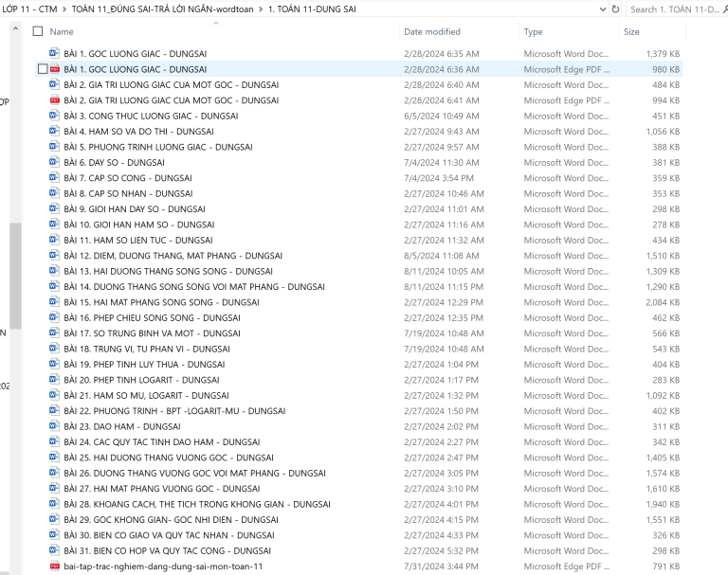Click the left pane vertical scrollbar thumb

click(x=15, y=276)
